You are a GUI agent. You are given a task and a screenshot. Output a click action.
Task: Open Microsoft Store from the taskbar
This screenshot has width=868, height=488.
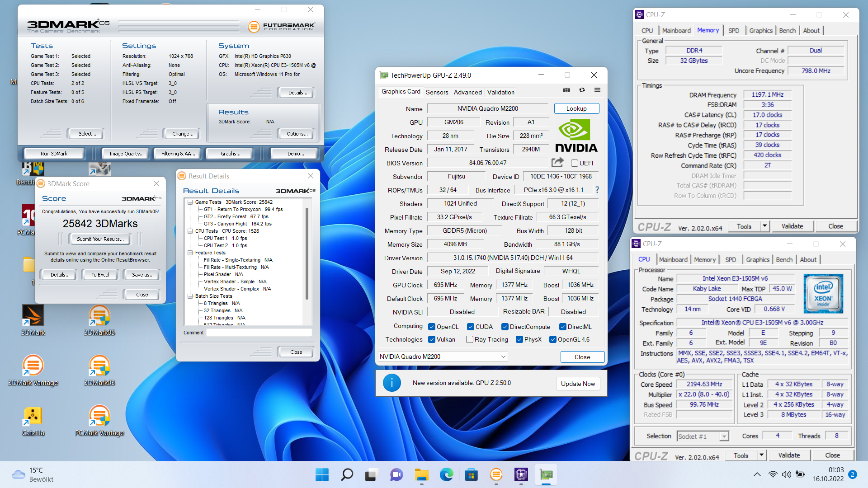tap(471, 474)
